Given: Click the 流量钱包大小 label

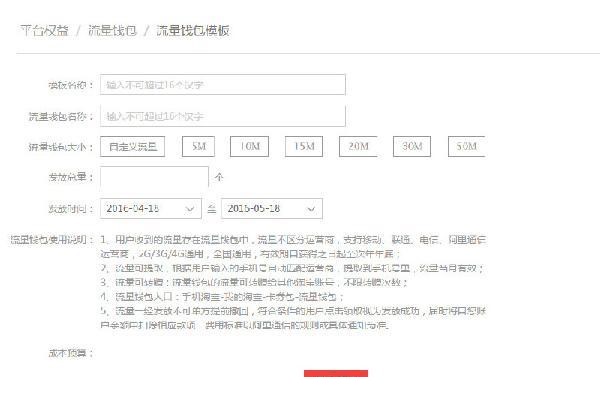Looking at the screenshot, I should pyautogui.click(x=60, y=147).
